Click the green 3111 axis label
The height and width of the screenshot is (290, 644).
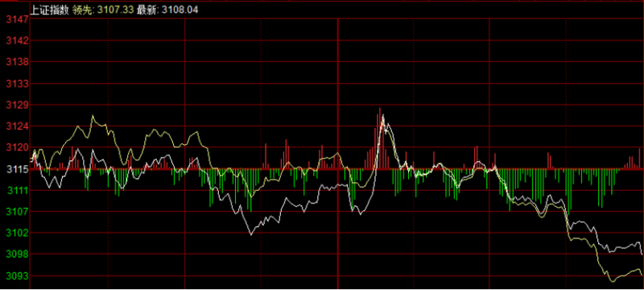[17, 190]
